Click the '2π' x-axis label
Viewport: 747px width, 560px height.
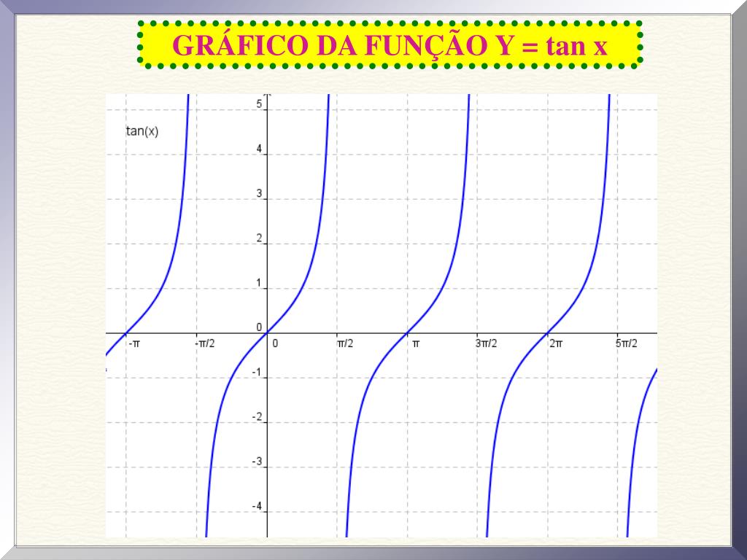pos(556,343)
